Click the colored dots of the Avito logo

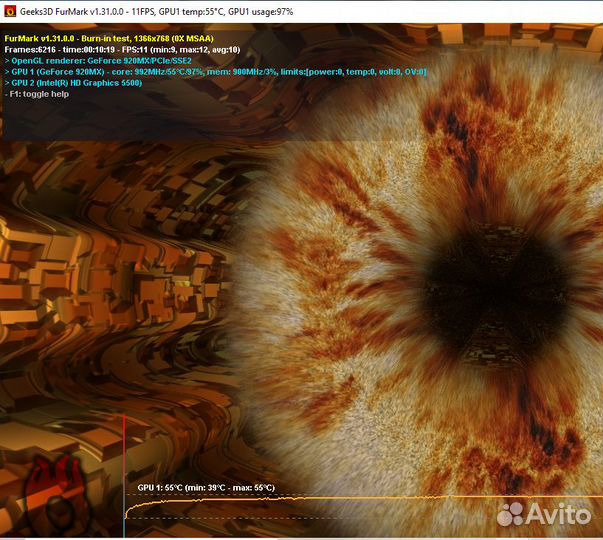511,513
